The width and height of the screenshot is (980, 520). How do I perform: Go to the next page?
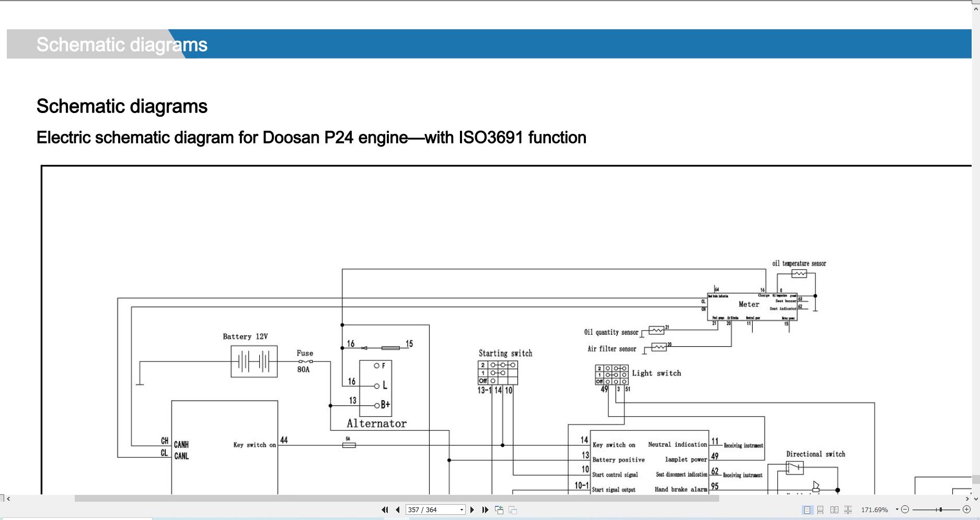[472, 510]
